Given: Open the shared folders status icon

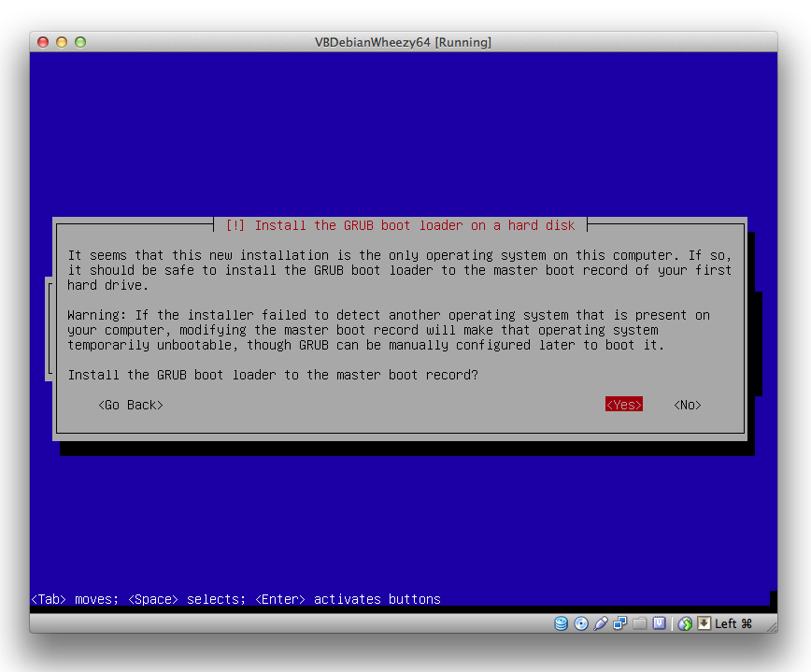Looking at the screenshot, I should tap(640, 623).
